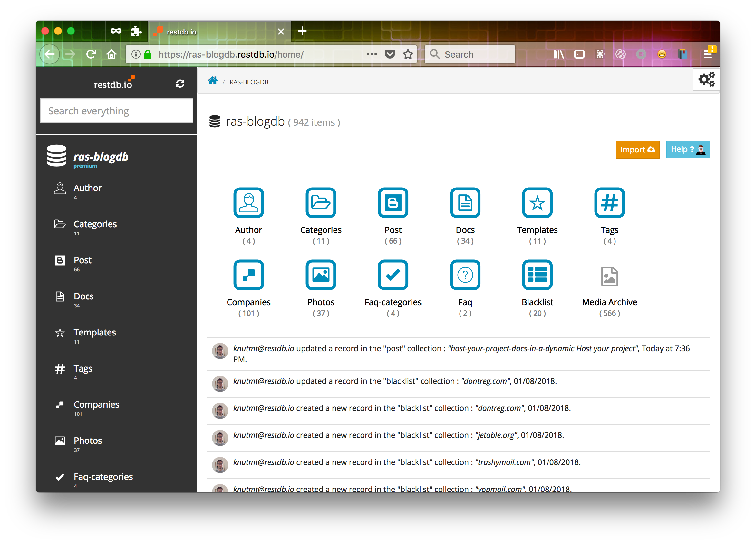Open the Media Archive icon
756x544 pixels.
click(609, 275)
